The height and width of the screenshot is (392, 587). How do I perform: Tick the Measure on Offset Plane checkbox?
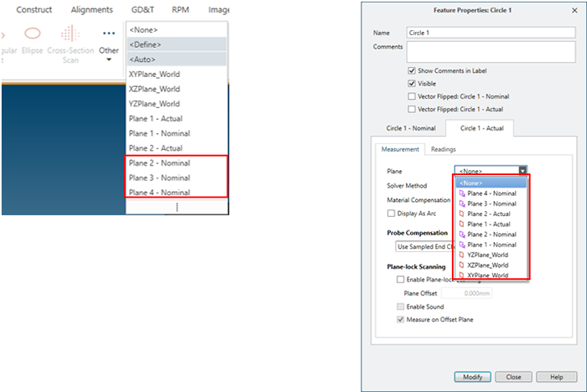click(401, 319)
